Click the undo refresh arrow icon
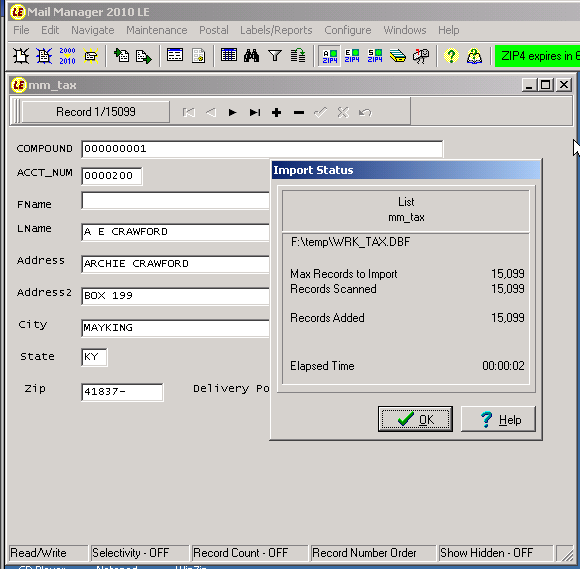Viewport: 580px width, 569px height. [365, 112]
